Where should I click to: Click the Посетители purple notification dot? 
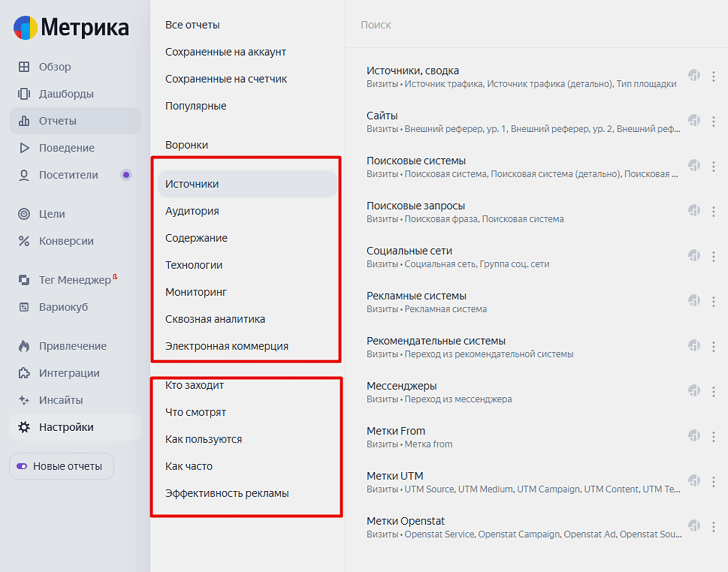coord(126,175)
